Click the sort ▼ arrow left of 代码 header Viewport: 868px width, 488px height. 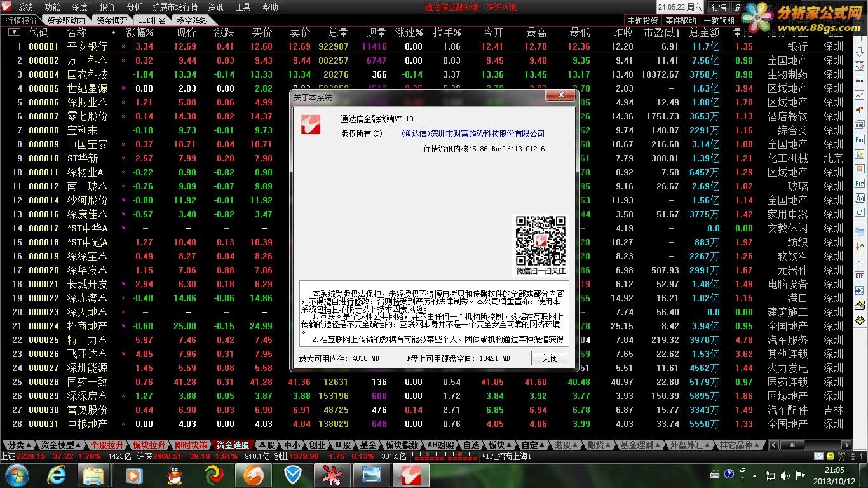click(14, 32)
